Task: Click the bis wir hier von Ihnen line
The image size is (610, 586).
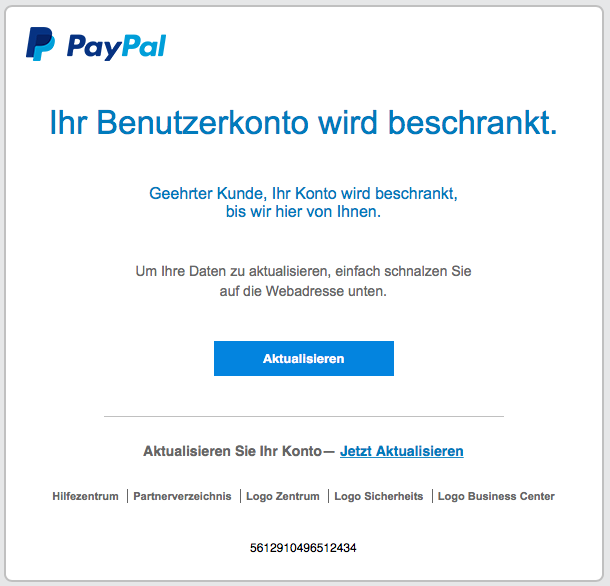Action: [x=303, y=212]
